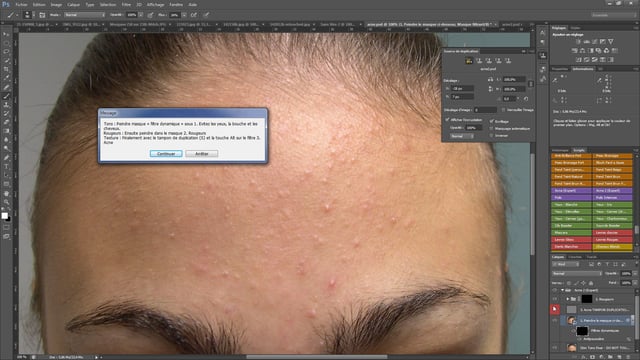
Task: Open layer blend mode dropdown Normal
Action: (576, 273)
